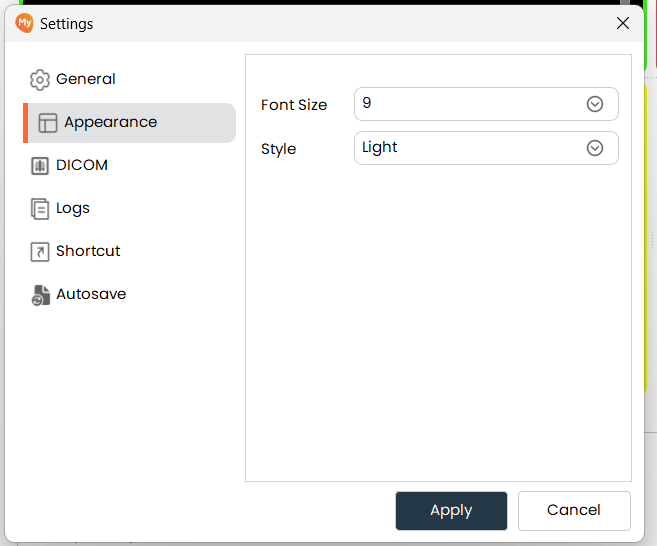
Task: Go to the Logs settings section
Action: (73, 208)
